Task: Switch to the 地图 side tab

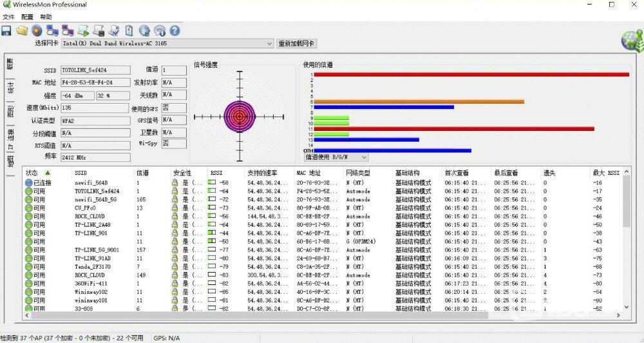Action: [x=10, y=162]
